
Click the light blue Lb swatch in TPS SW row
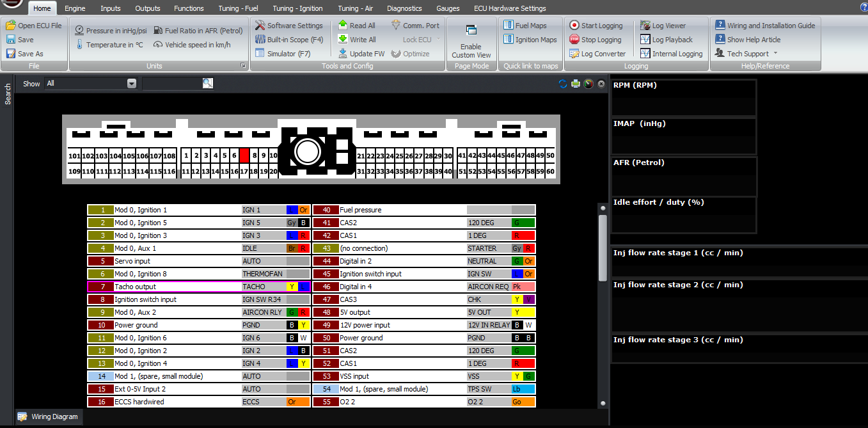(523, 389)
